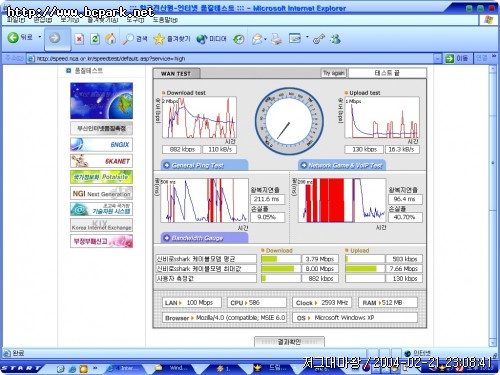Click the Network Game & VoIP Test header
The height and width of the screenshot is (375, 500).
[x=342, y=165]
